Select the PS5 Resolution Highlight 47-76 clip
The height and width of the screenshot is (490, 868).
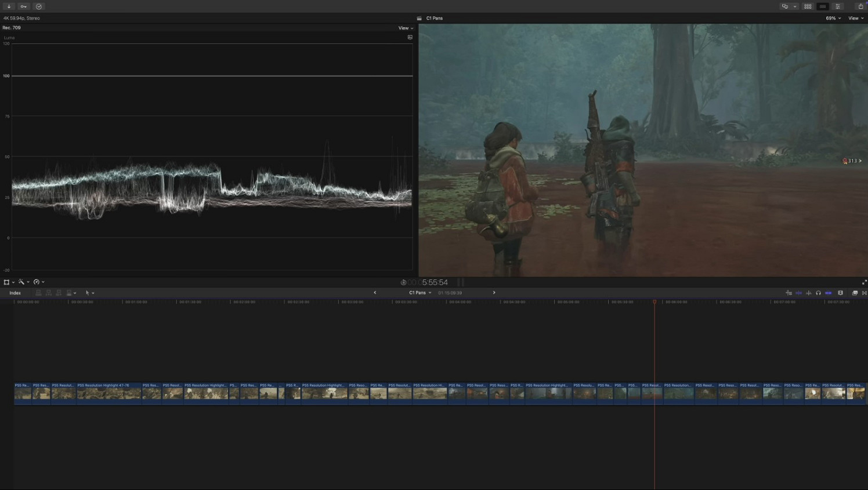109,393
